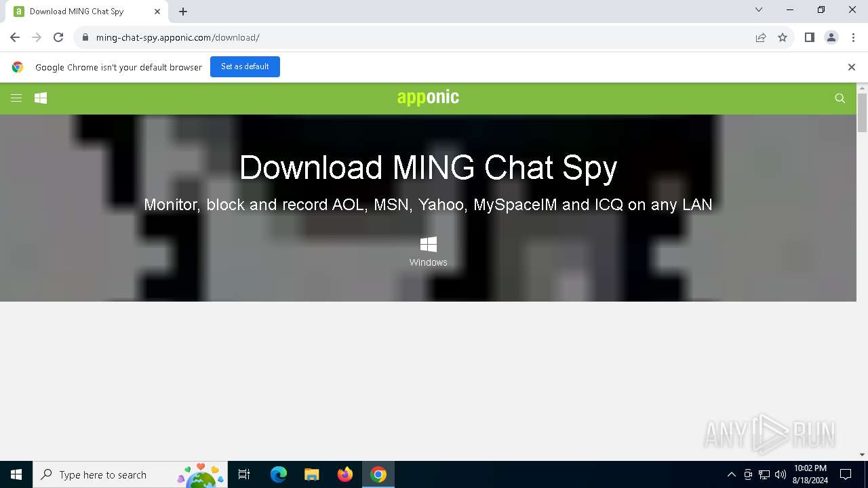Click the Chrome taskbar icon
The width and height of the screenshot is (868, 488).
pos(378,474)
